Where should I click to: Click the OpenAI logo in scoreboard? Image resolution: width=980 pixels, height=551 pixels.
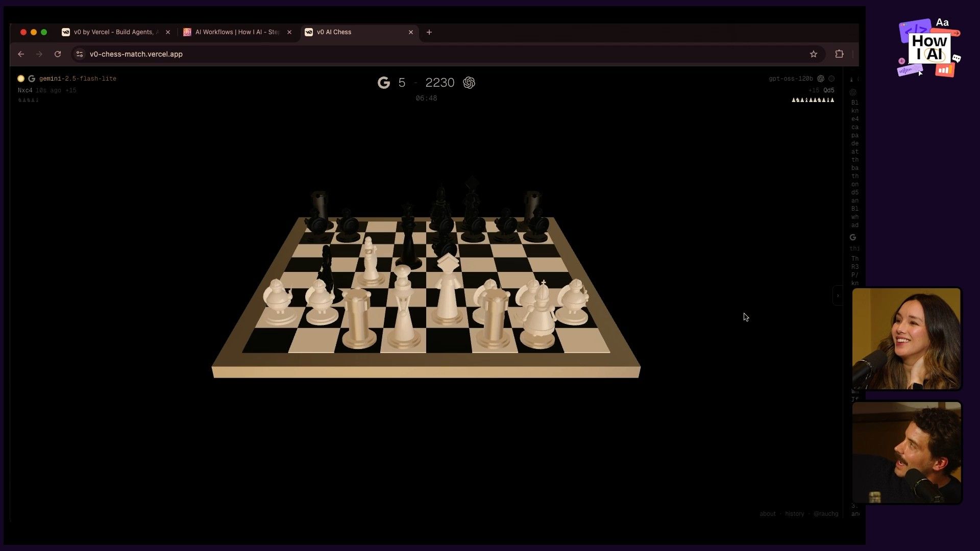point(469,83)
